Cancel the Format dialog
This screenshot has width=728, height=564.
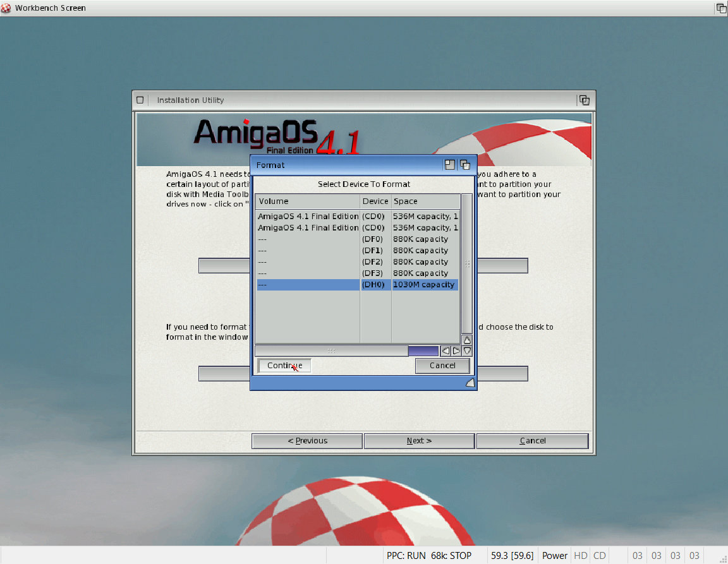(x=442, y=366)
